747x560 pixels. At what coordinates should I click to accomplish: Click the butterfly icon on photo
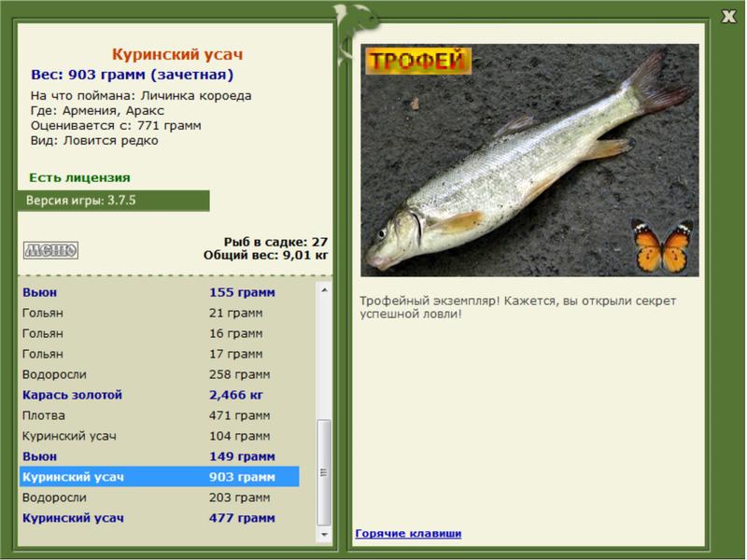[662, 245]
